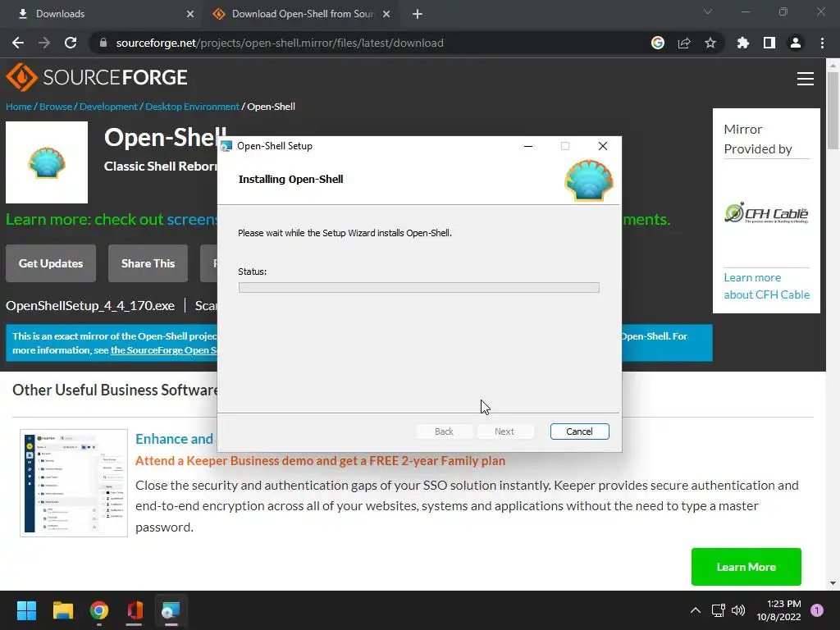Screen dimensions: 840x630
Task: Click the SourceForge logo
Action: [97, 77]
